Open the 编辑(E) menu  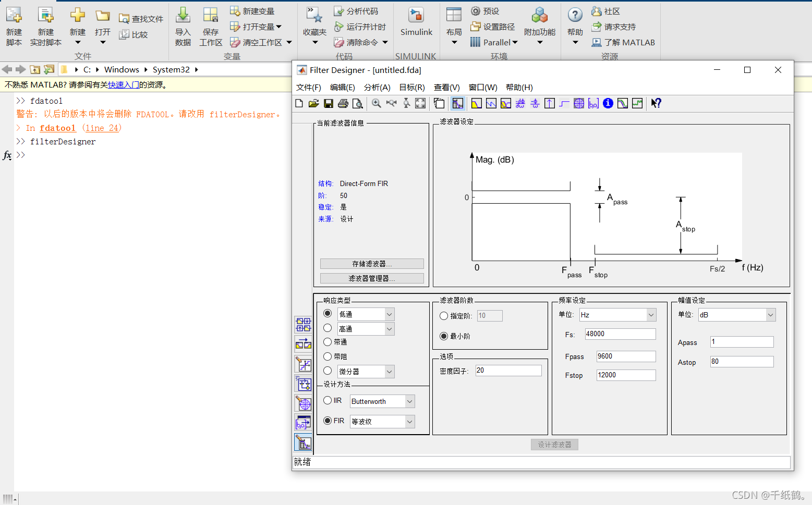[x=343, y=87]
